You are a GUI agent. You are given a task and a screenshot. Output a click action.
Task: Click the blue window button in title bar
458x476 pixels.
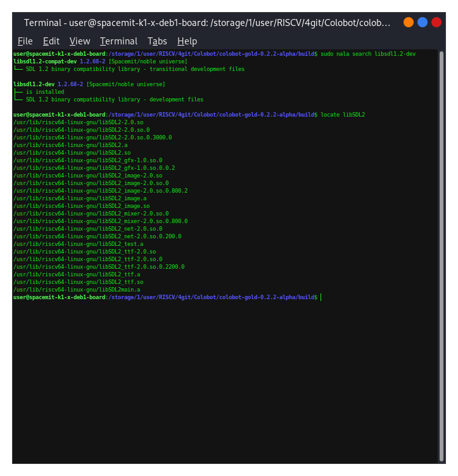[423, 22]
